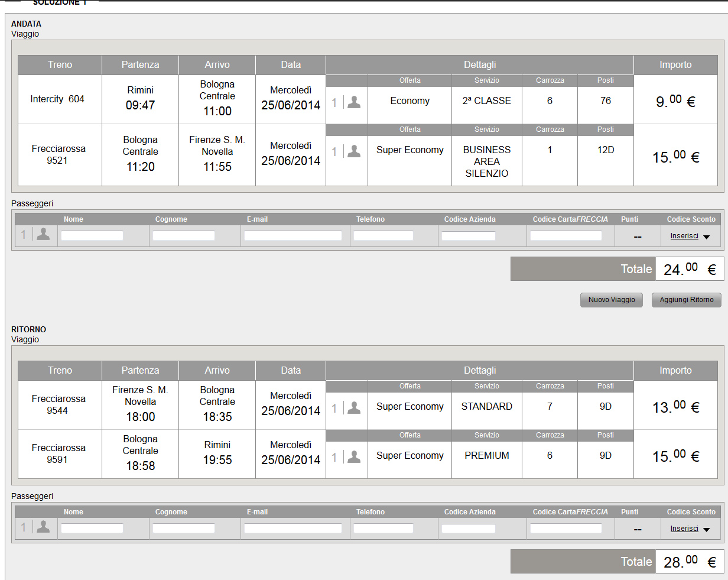Click the Bologna Centrale 11:20 departure cell

(x=140, y=155)
